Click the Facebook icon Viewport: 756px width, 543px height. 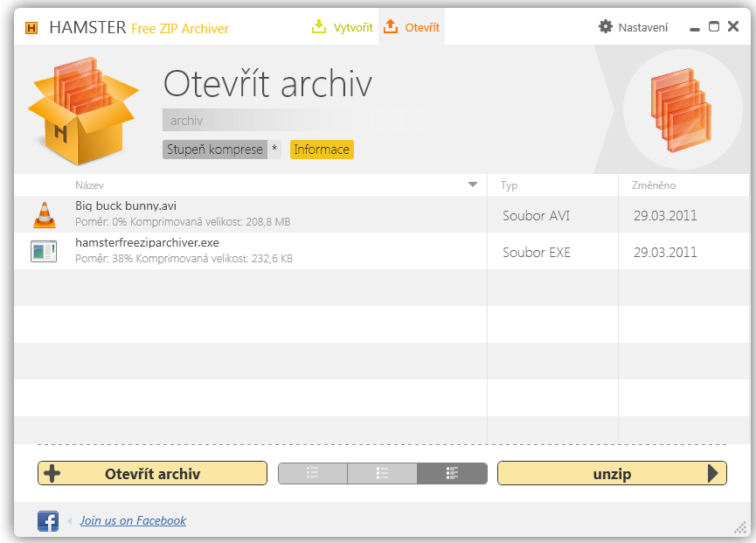(x=48, y=521)
